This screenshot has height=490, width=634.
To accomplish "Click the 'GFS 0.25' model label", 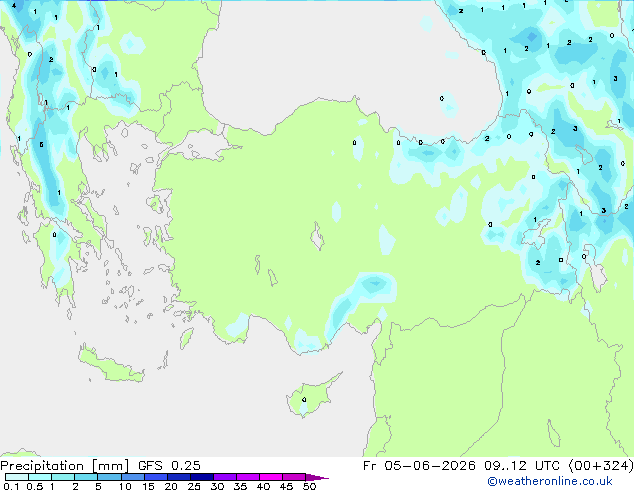I will [169, 466].
